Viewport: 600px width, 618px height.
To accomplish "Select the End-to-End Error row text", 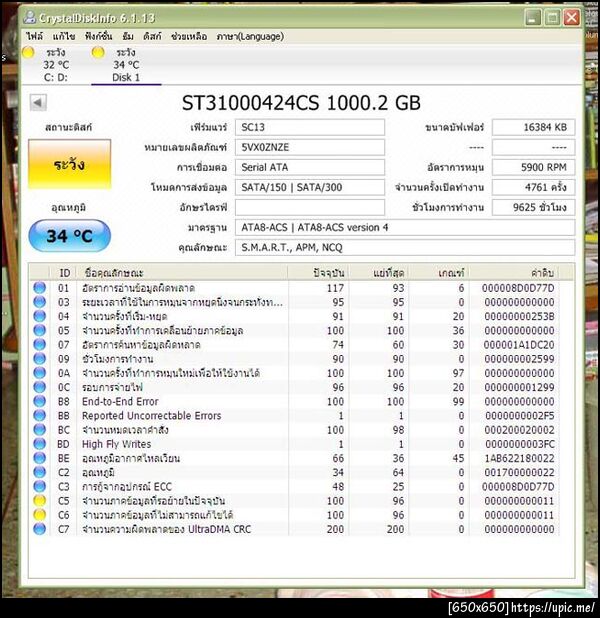I will click(x=120, y=401).
